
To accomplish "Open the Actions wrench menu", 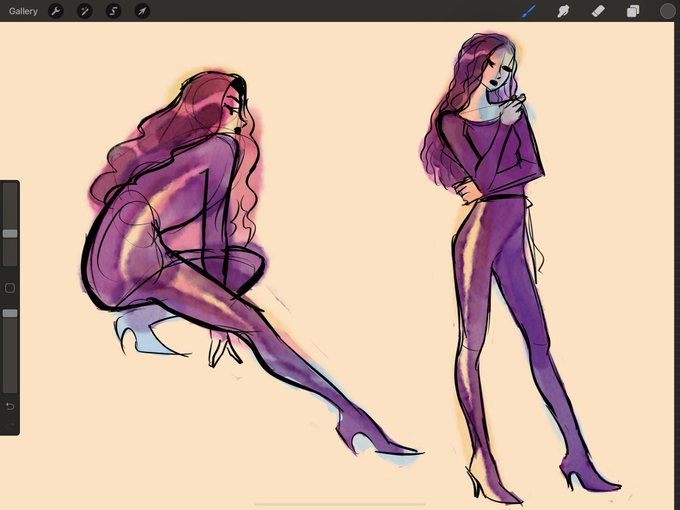I will 56,11.
